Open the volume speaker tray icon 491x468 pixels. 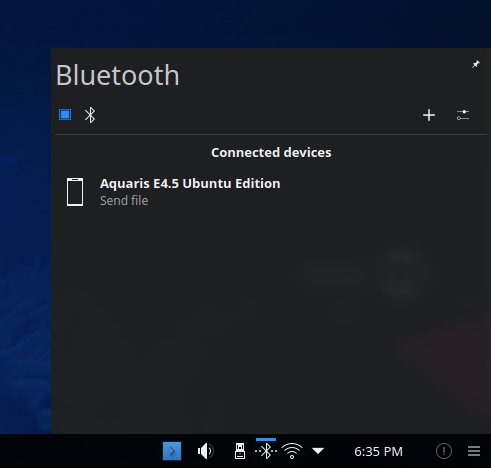pos(205,451)
